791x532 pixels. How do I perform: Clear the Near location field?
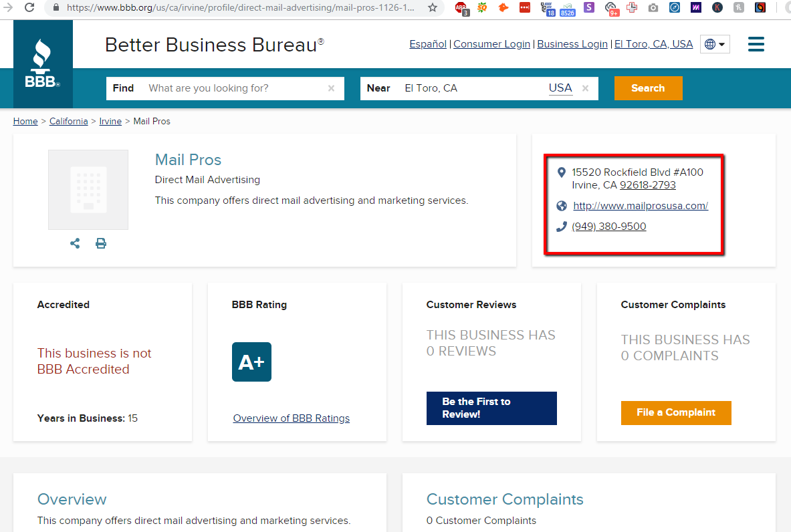tap(585, 88)
